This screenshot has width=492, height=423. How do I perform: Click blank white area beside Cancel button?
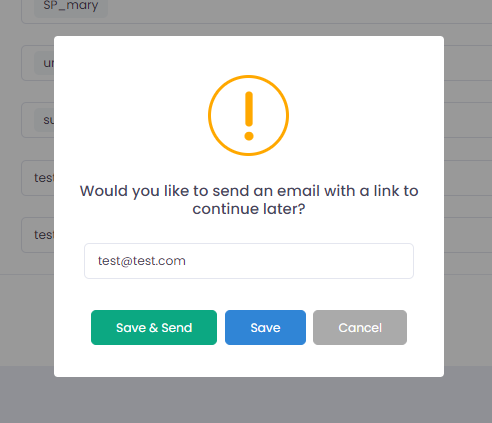[425, 327]
